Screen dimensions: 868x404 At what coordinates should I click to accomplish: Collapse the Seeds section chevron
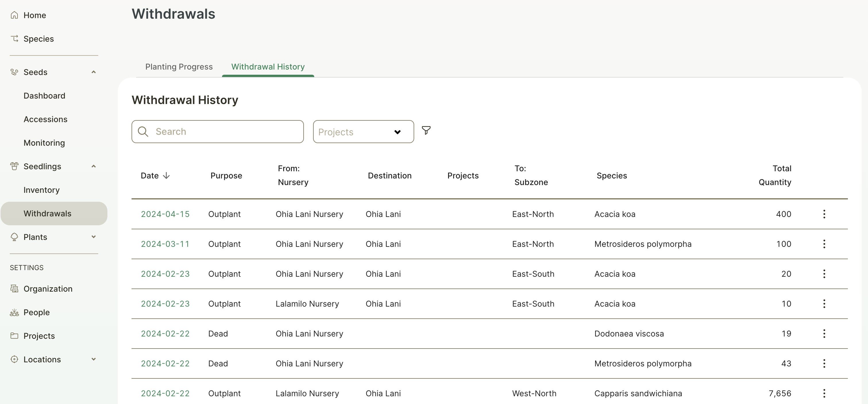tap(93, 72)
